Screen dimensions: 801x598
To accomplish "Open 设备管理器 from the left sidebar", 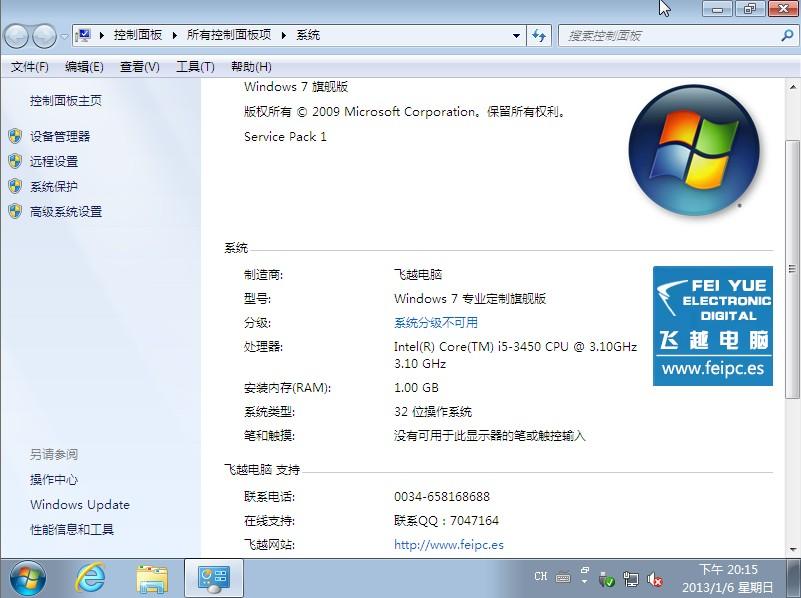I will [x=60, y=136].
